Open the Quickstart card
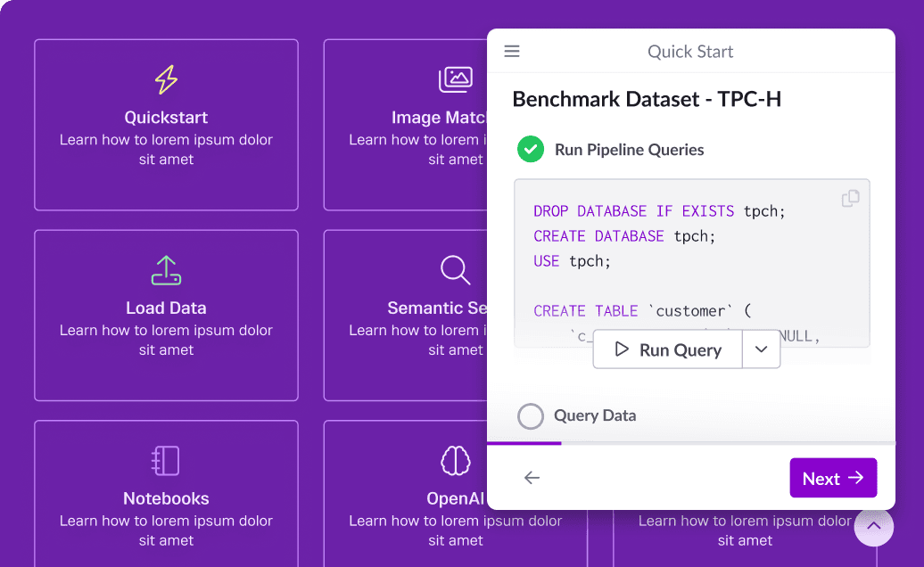The width and height of the screenshot is (924, 567). coord(166,125)
